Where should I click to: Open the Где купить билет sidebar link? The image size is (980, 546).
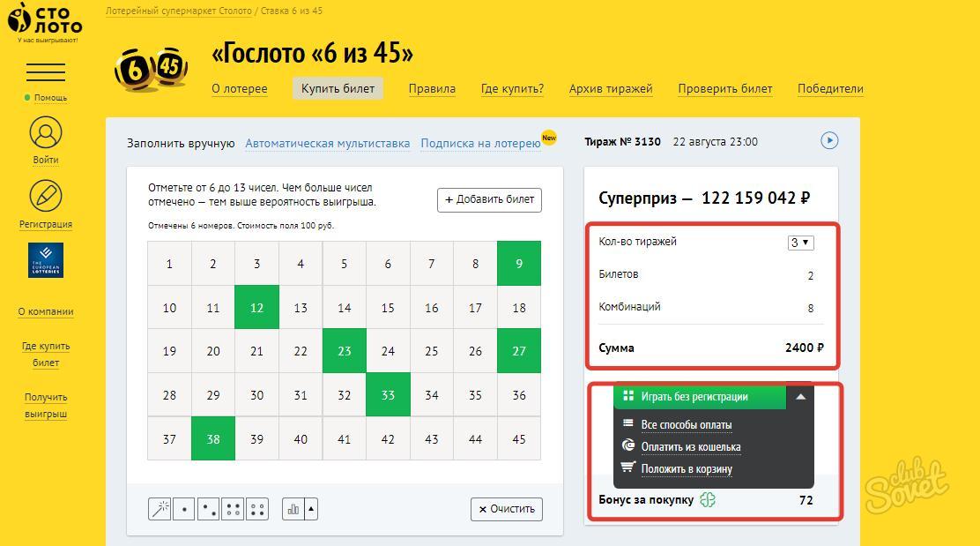tap(46, 354)
